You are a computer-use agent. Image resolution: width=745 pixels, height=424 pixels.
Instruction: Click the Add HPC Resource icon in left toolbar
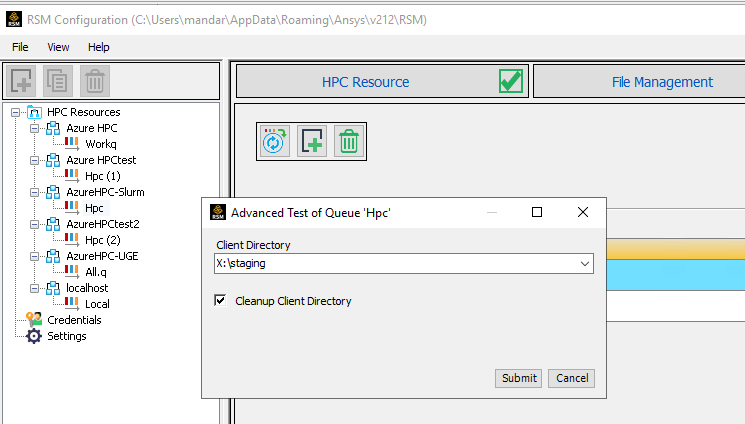coord(21,81)
